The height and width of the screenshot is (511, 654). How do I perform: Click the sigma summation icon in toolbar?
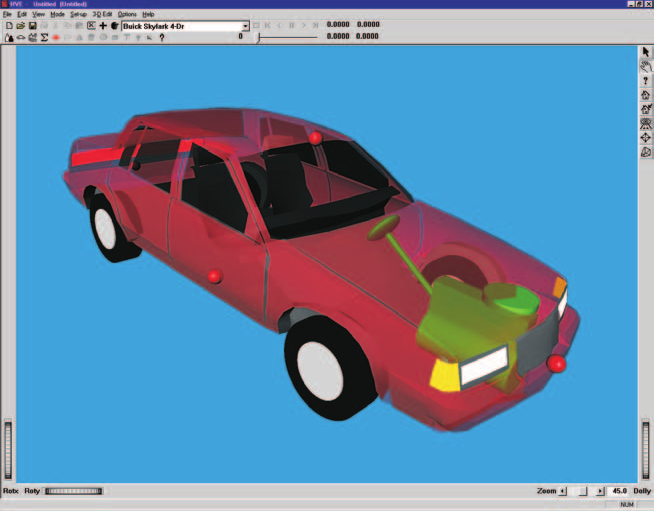44,38
